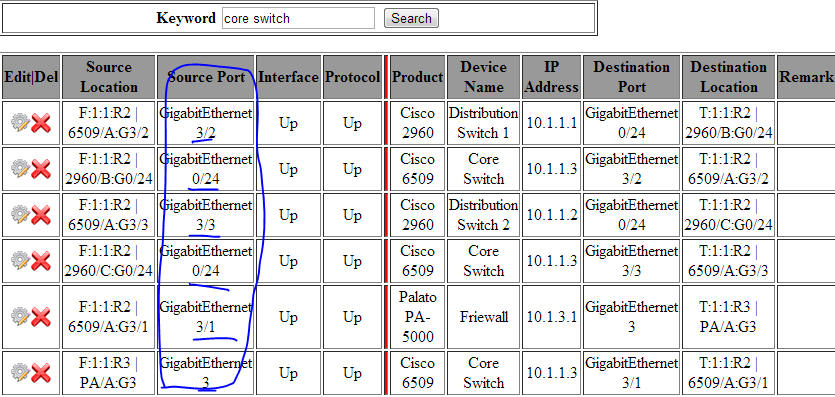Viewport: 835px width, 397px height.
Task: Select destination location T:1:1:R3 PA/A:G3
Action: (728, 317)
